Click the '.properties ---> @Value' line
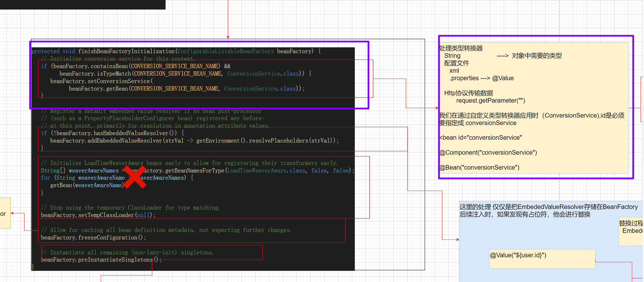The width and height of the screenshot is (644, 282). pyautogui.click(x=482, y=78)
